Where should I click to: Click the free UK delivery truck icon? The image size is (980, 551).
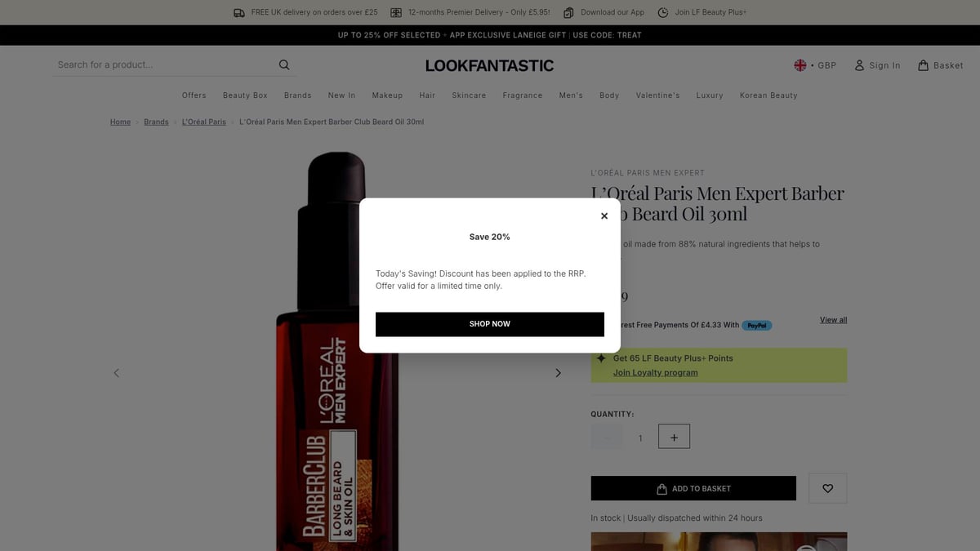tap(238, 12)
